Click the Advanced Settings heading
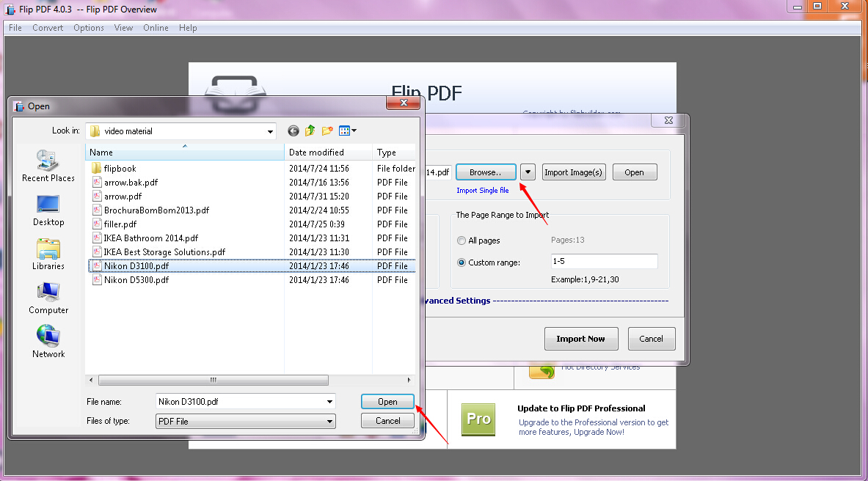This screenshot has height=481, width=868. pos(458,301)
